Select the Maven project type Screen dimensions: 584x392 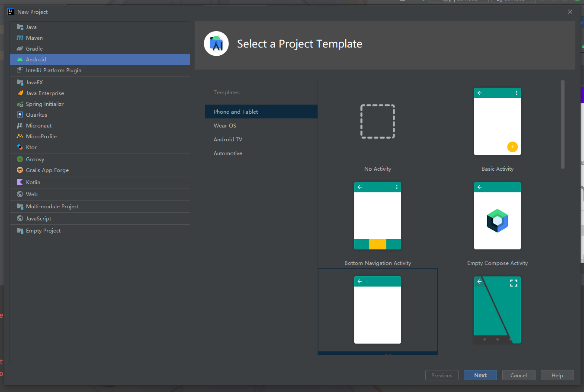coord(100,38)
